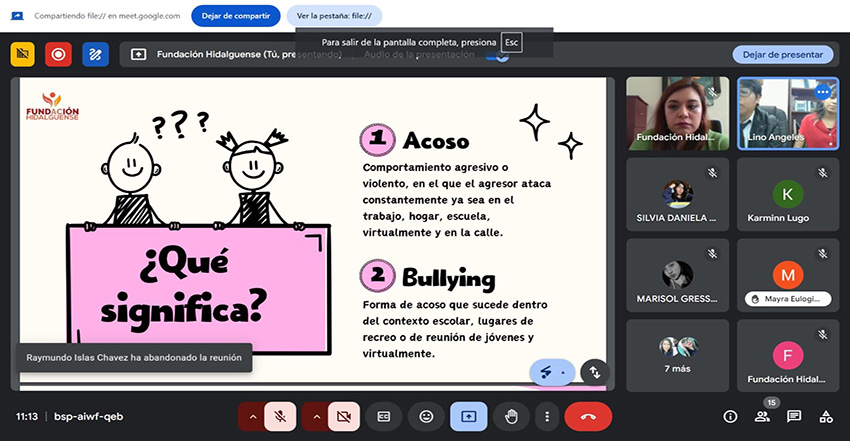Toggle closed captions
Screen dimensions: 850x441
[x=384, y=416]
